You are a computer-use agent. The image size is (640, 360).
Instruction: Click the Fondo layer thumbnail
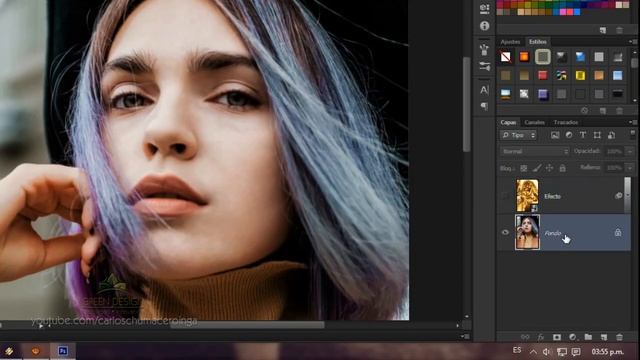click(527, 232)
